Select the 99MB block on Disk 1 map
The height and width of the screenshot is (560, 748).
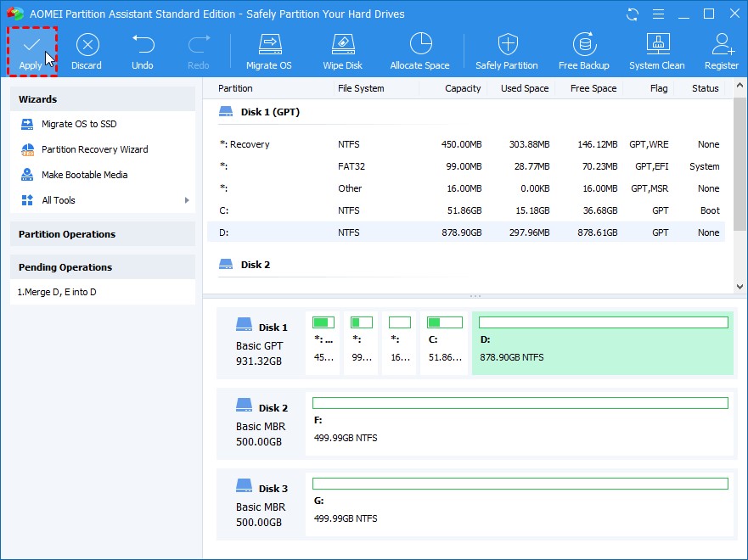point(361,343)
